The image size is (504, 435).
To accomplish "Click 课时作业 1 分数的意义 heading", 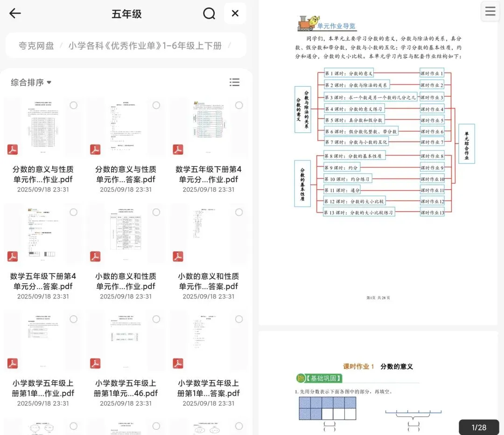I will click(x=378, y=366).
